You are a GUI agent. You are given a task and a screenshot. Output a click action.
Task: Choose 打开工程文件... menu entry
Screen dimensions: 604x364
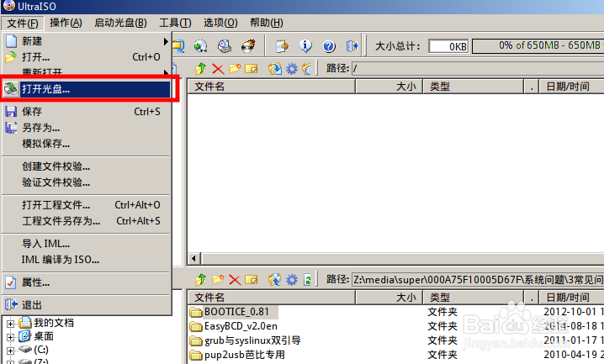coord(87,205)
